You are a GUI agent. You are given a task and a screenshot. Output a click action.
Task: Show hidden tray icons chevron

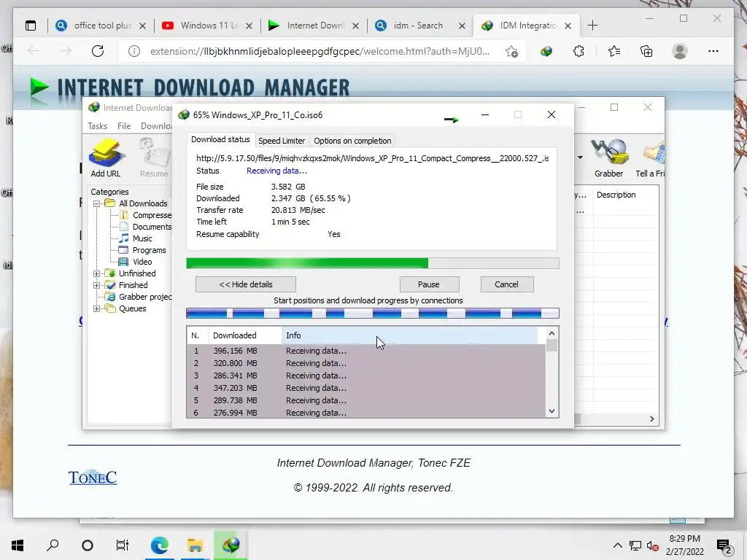point(617,545)
